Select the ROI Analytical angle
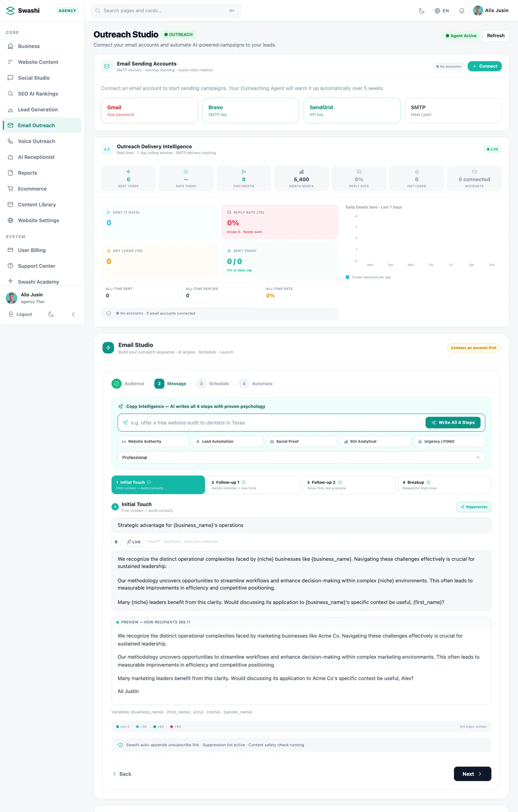Image resolution: width=518 pixels, height=812 pixels. tap(376, 441)
